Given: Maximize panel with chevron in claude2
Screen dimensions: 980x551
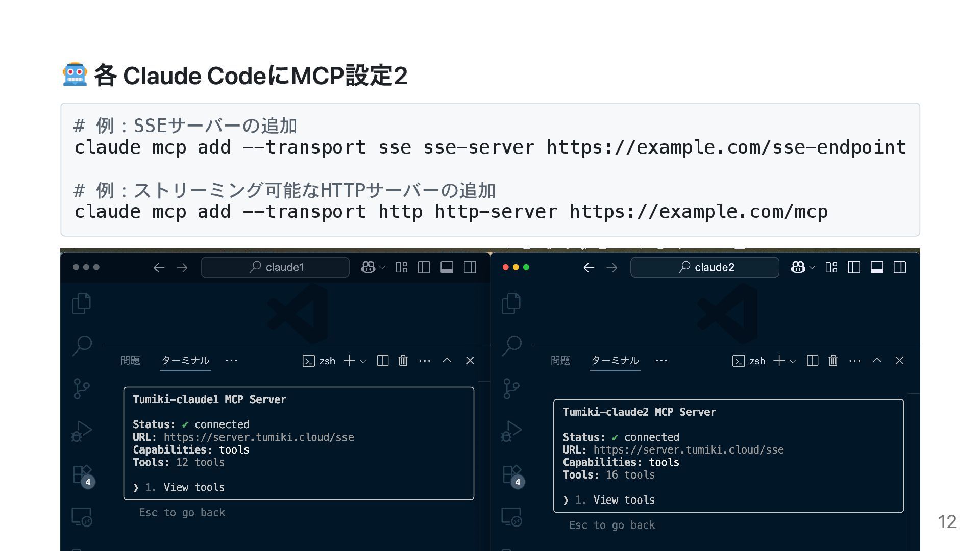Looking at the screenshot, I should 877,360.
